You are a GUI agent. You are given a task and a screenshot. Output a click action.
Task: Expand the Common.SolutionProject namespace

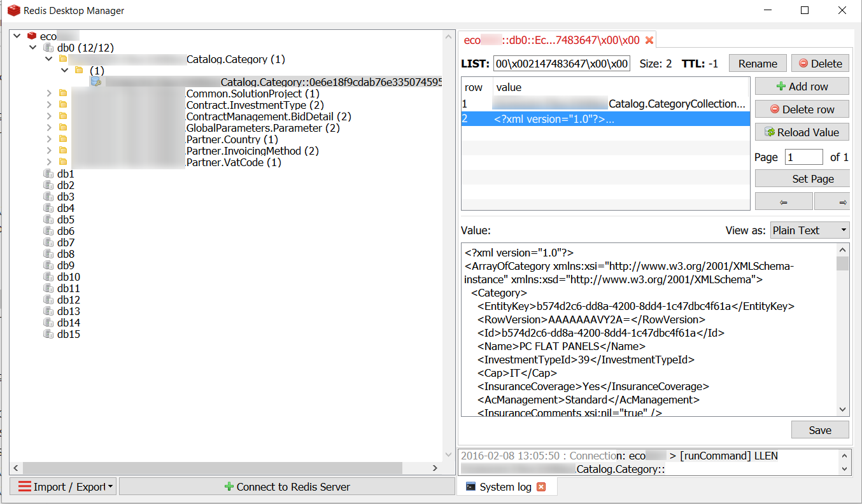point(48,94)
